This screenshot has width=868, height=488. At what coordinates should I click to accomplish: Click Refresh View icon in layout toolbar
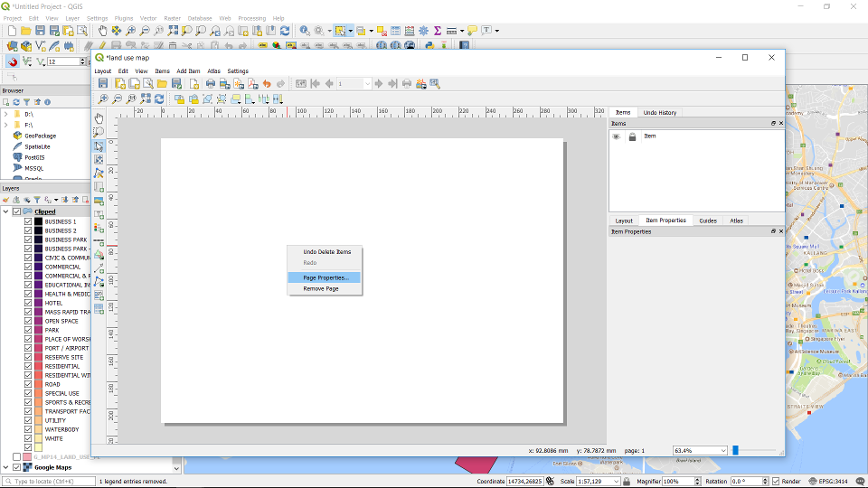[159, 99]
